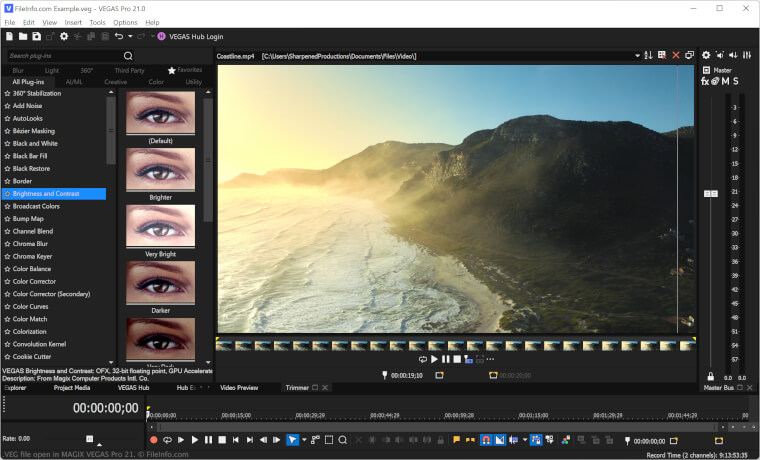The width and height of the screenshot is (760, 460).
Task: Click the save project icon
Action: [36, 37]
